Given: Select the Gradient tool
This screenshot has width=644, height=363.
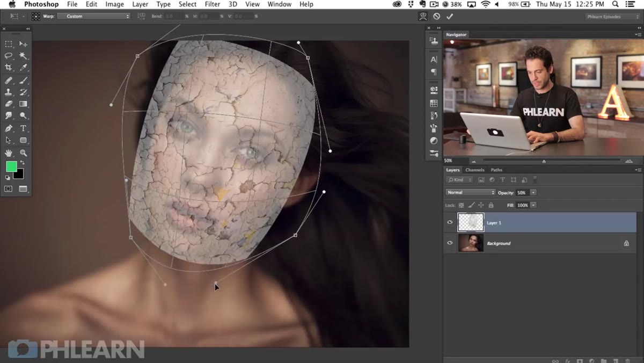Looking at the screenshot, I should coord(23,104).
